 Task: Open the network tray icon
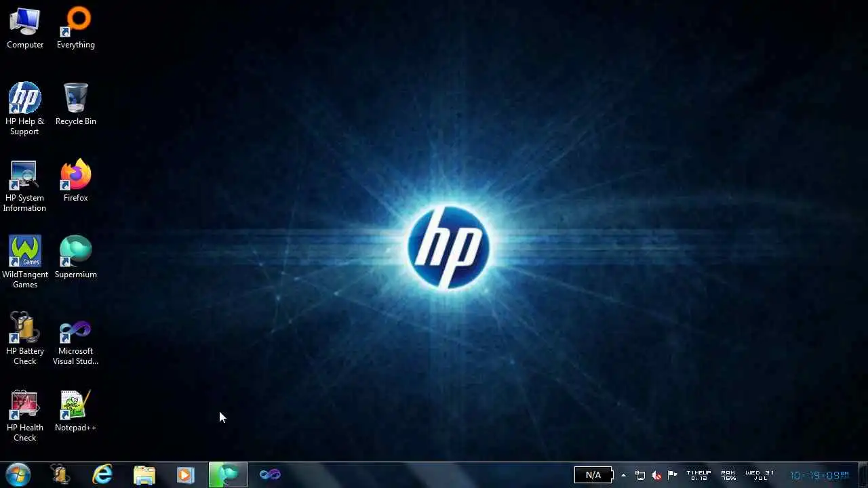pyautogui.click(x=640, y=475)
